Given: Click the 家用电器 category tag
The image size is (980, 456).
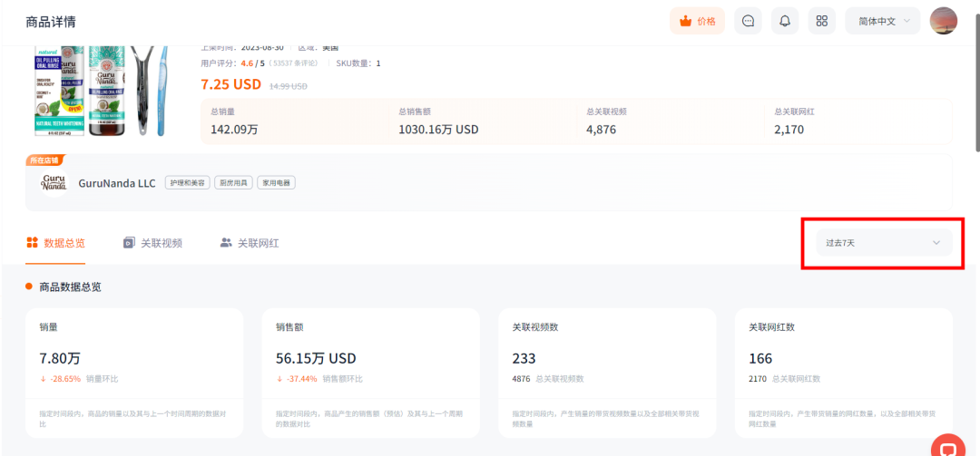Looking at the screenshot, I should (276, 183).
